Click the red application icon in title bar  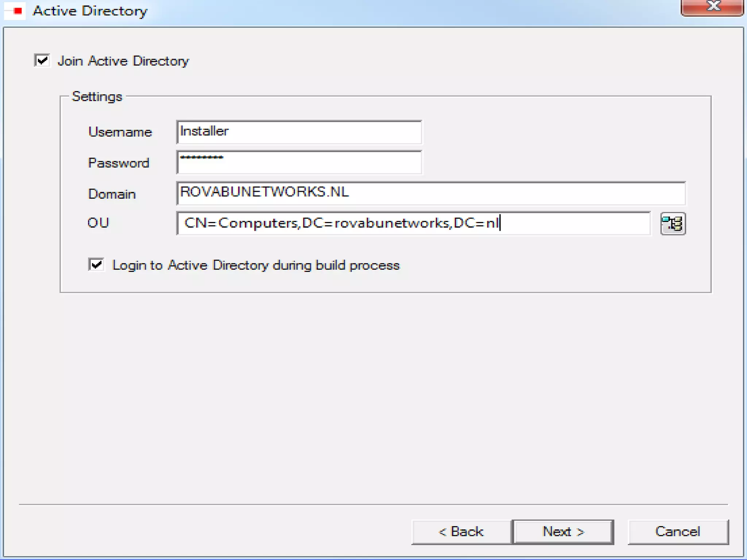click(x=15, y=11)
